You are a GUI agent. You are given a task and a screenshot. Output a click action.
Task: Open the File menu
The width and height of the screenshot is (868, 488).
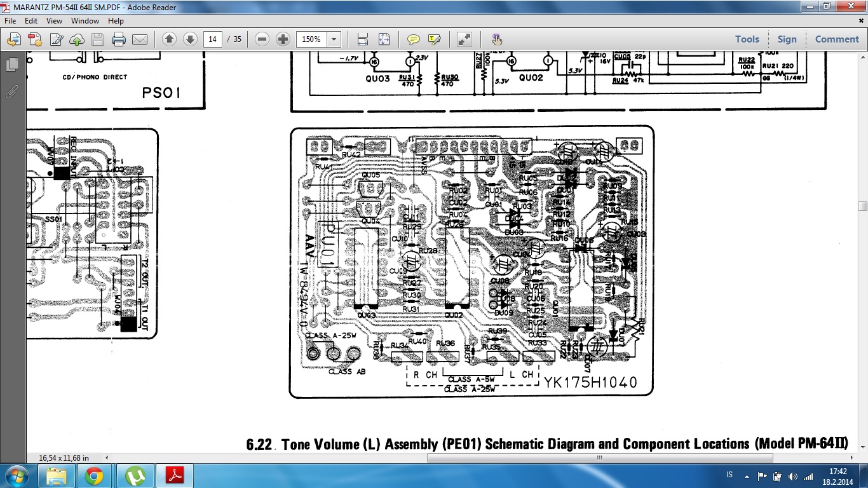click(10, 20)
